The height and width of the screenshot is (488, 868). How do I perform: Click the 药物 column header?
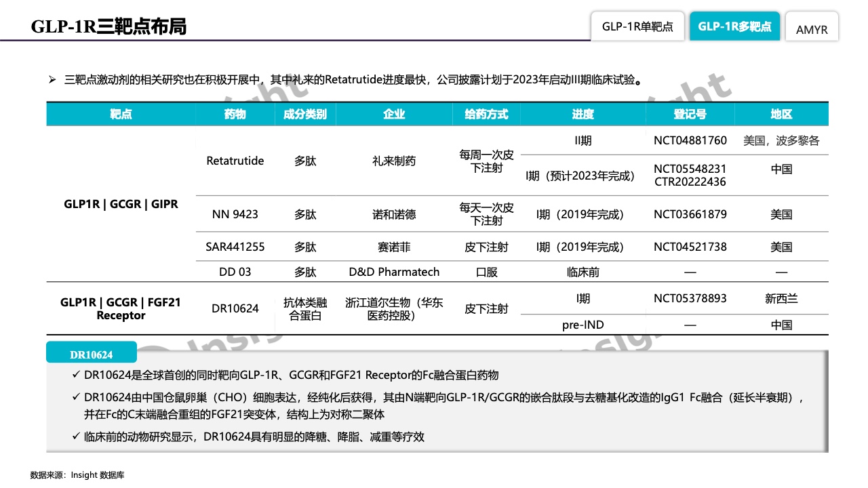tap(235, 114)
